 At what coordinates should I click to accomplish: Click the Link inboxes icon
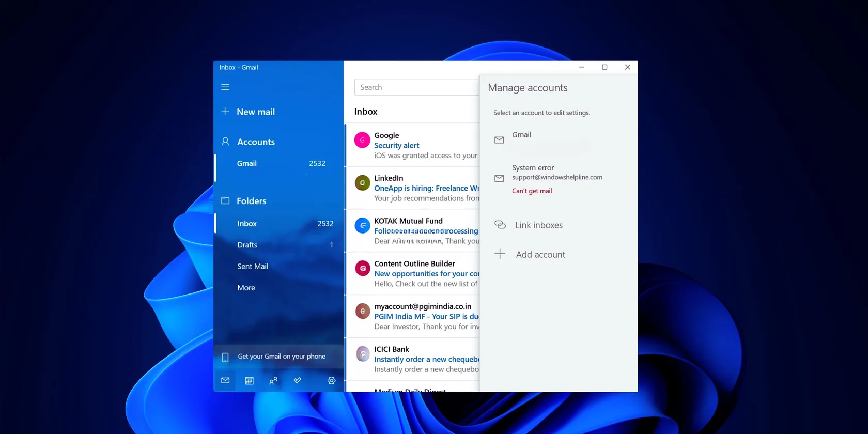pyautogui.click(x=500, y=225)
